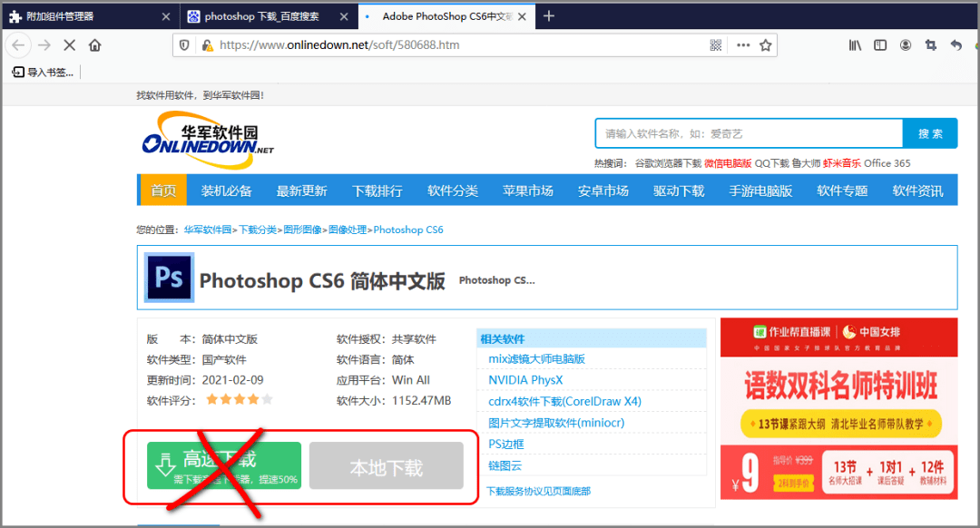Stop loading the page with the X button

click(x=69, y=45)
